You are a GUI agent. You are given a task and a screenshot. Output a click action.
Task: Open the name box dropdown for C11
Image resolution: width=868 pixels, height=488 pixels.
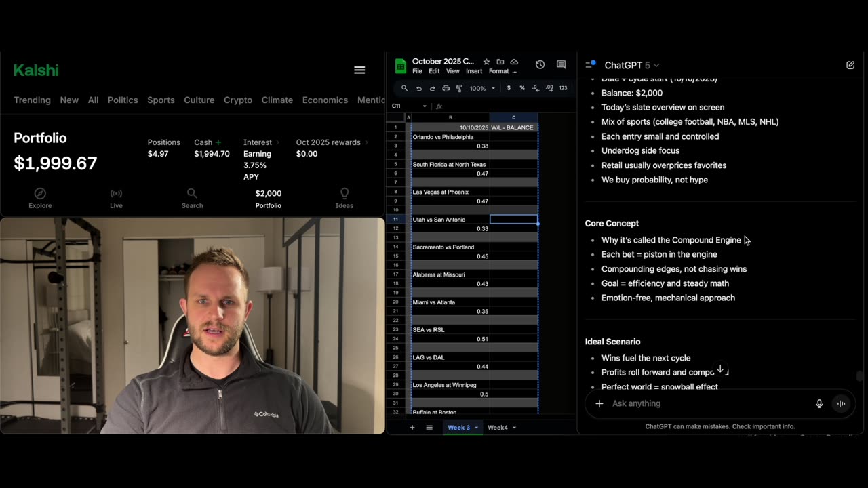click(x=425, y=106)
